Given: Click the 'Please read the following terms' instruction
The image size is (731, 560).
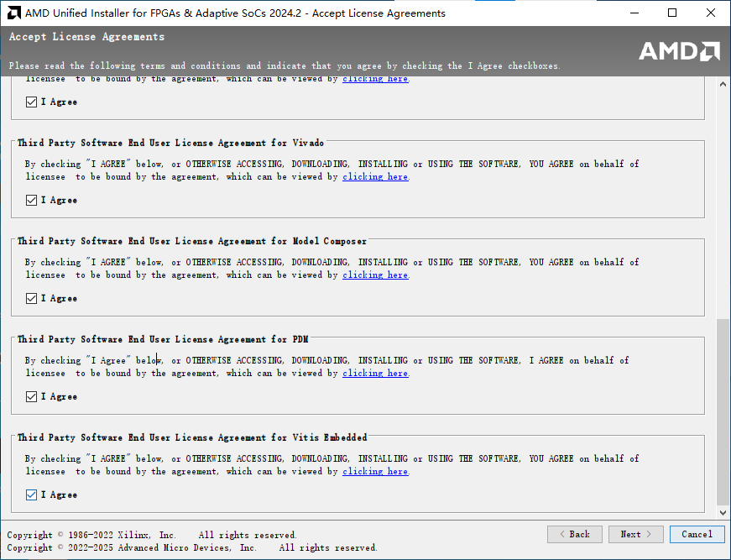Looking at the screenshot, I should (x=285, y=65).
